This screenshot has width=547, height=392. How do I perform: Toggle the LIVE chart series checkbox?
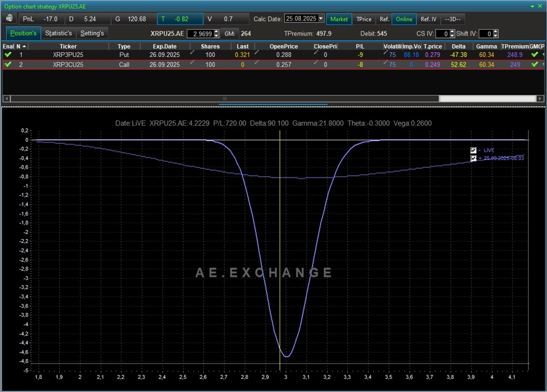(x=474, y=150)
